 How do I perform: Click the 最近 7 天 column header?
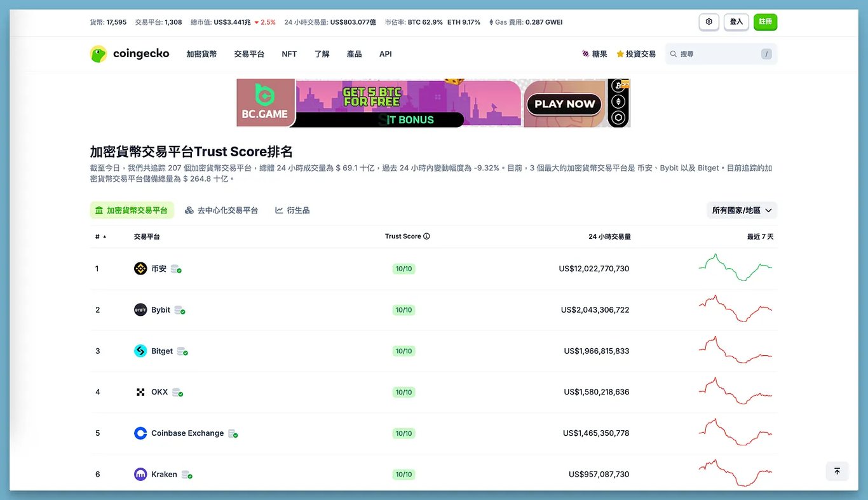click(760, 236)
